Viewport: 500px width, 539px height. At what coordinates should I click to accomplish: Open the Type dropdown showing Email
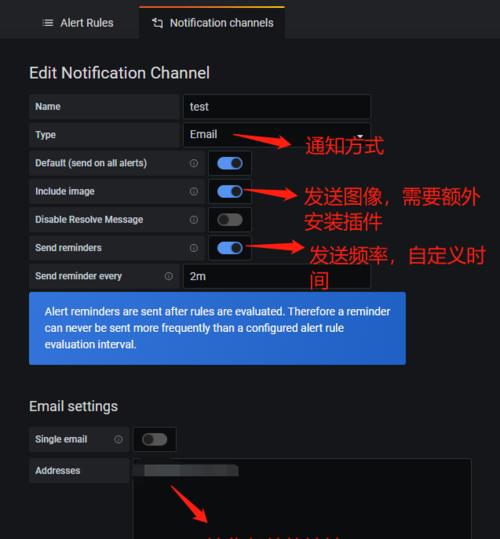coord(277,134)
